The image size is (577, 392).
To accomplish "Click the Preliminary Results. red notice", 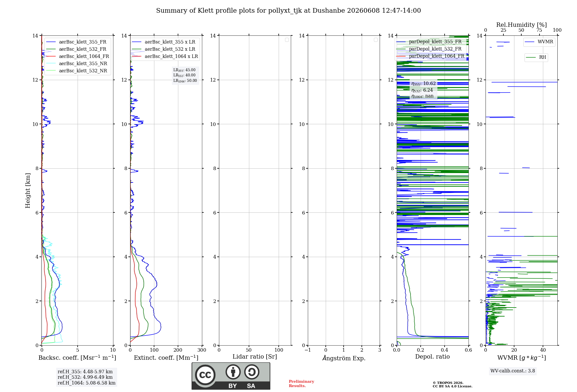I will 301,384.
